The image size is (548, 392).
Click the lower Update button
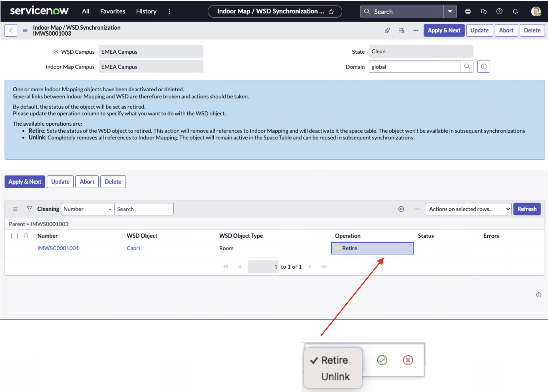click(x=60, y=182)
